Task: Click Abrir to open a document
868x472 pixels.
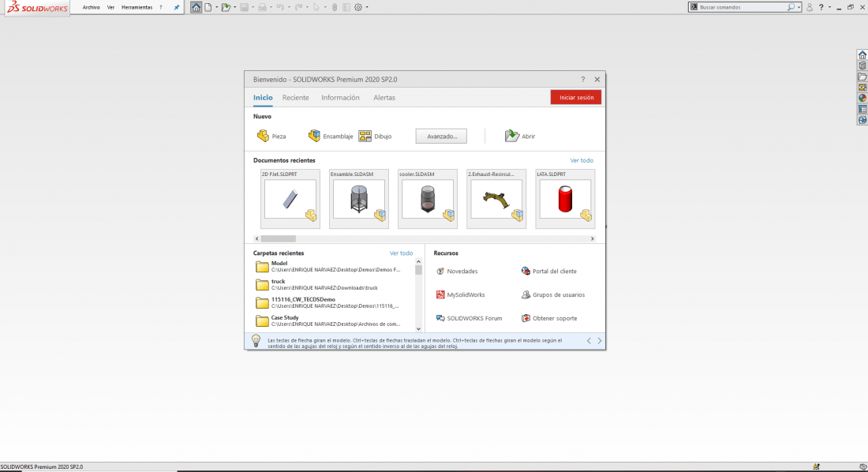Action: 520,137
